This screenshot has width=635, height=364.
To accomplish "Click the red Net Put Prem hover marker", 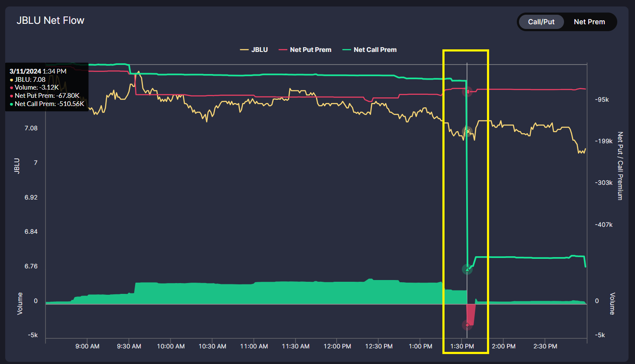I will pyautogui.click(x=467, y=91).
